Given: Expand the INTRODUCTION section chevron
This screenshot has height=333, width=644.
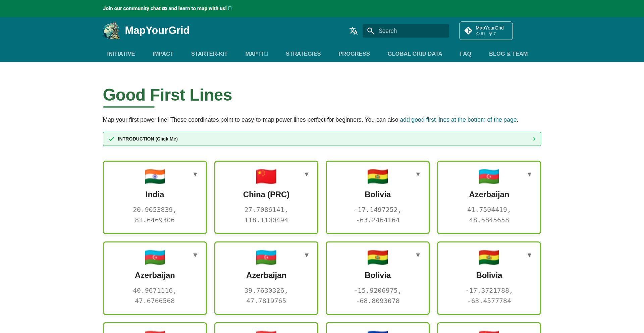Looking at the screenshot, I should [534, 139].
